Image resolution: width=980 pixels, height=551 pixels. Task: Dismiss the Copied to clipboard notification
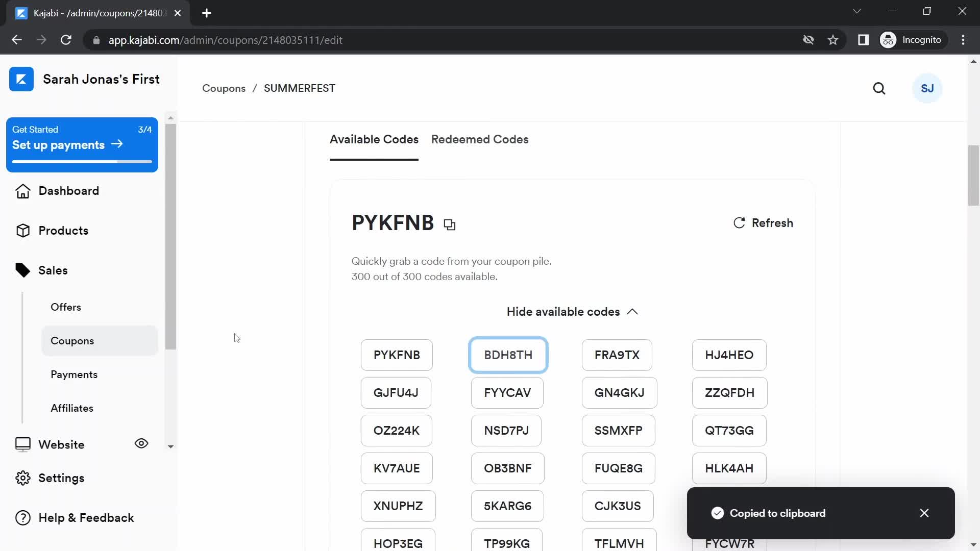pos(925,513)
